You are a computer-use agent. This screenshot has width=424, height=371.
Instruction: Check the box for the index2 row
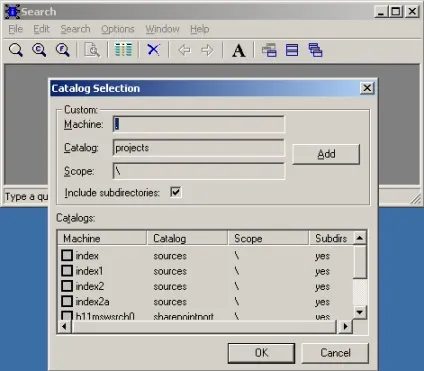tap(67, 286)
